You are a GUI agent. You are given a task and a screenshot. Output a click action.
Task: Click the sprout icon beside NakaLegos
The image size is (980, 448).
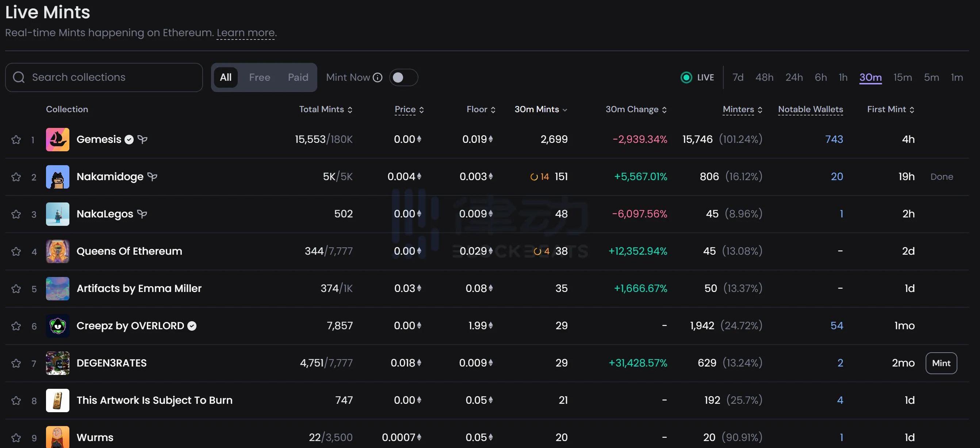pyautogui.click(x=142, y=214)
